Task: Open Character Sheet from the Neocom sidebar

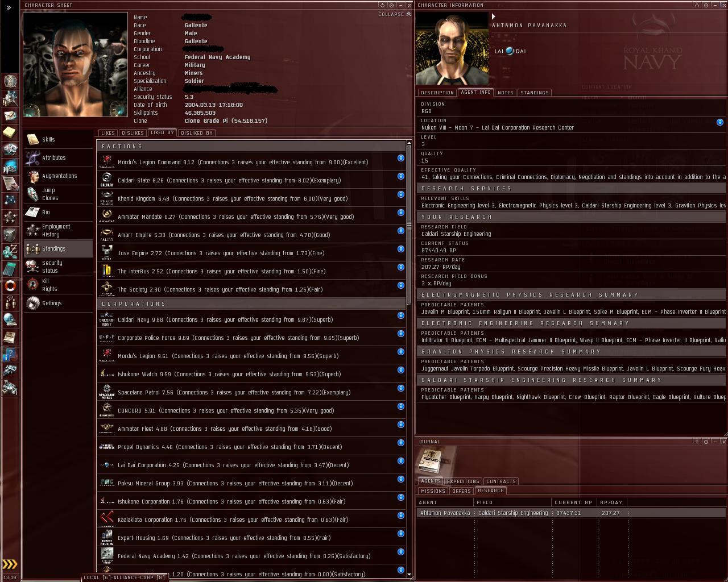Action: pos(10,81)
